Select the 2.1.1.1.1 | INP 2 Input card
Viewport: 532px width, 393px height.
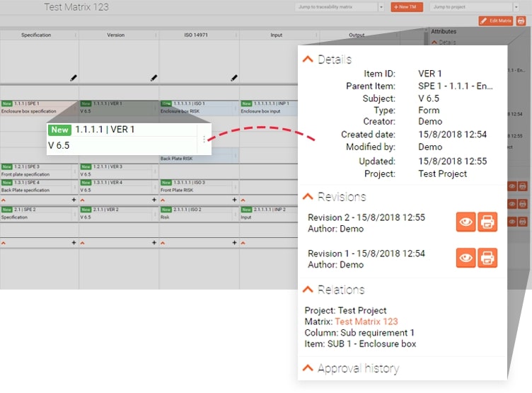click(x=269, y=214)
